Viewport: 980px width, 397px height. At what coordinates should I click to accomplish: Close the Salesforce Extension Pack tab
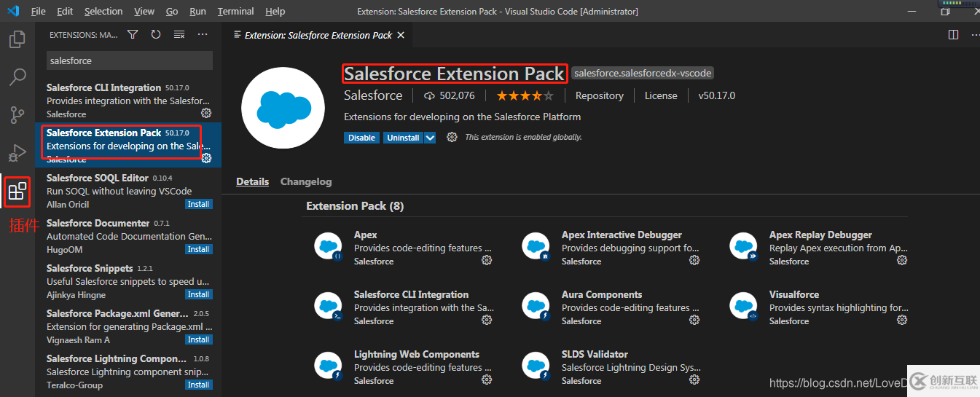click(401, 35)
